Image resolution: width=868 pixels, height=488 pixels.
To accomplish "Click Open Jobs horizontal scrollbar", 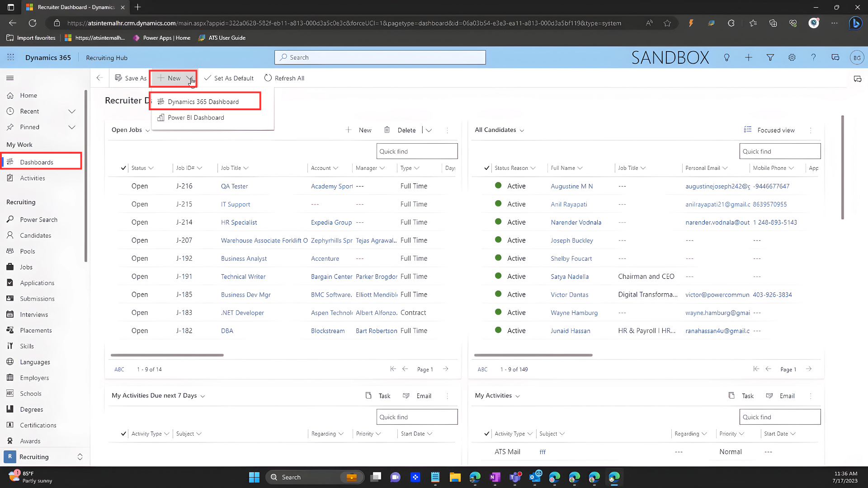I will tap(167, 355).
